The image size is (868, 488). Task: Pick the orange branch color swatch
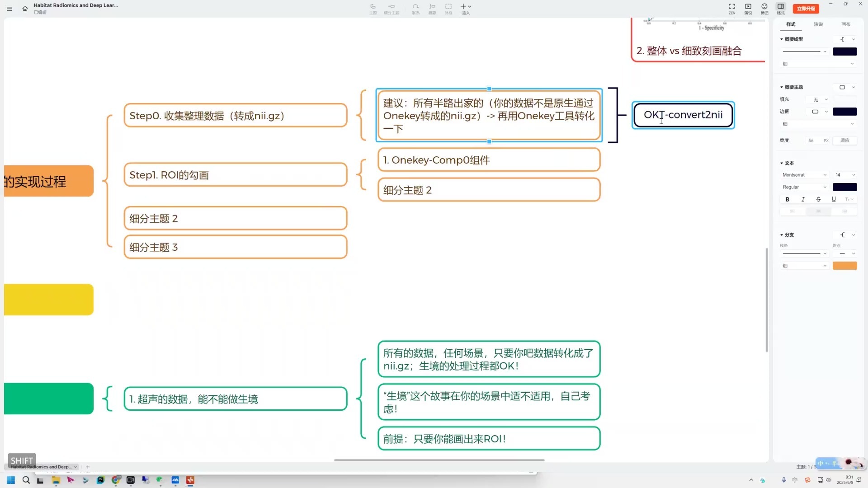[x=844, y=266]
